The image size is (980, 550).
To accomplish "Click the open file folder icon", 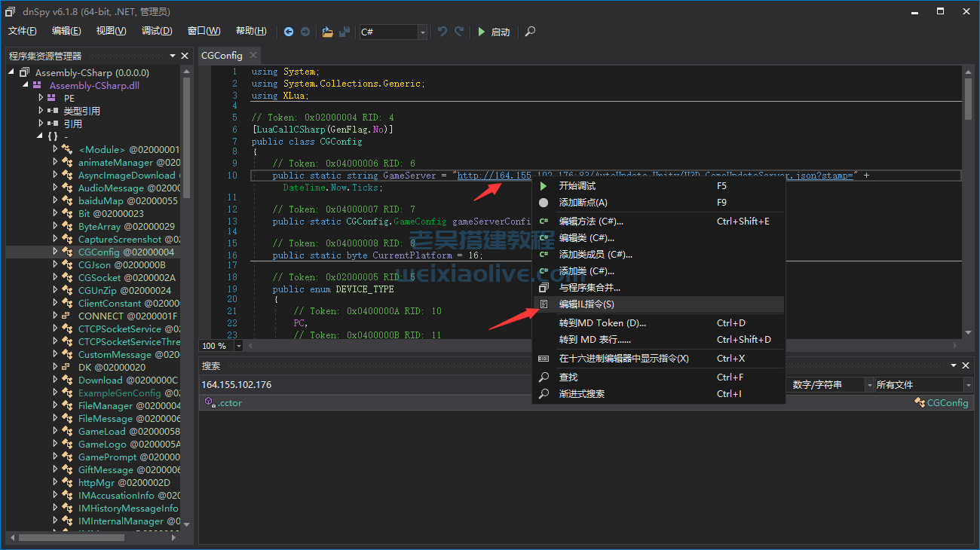I will (x=327, y=32).
